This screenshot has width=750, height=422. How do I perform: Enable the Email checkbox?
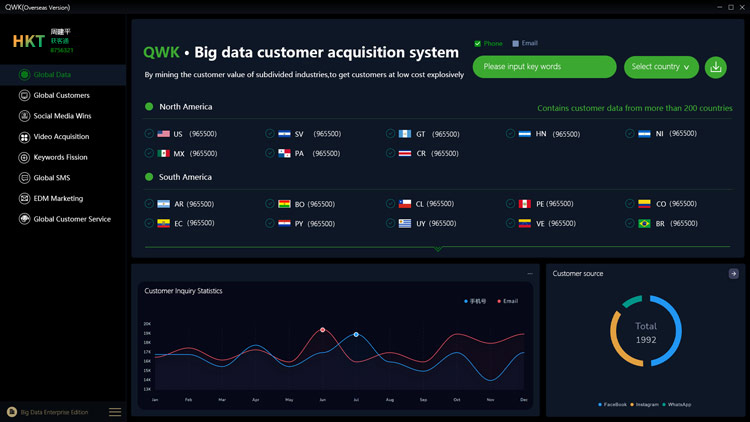tap(516, 44)
